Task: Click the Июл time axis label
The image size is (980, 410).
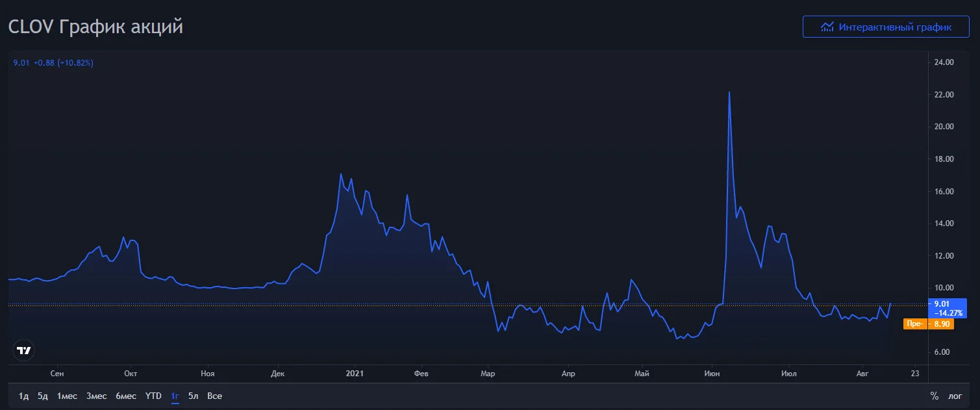Action: pos(789,374)
